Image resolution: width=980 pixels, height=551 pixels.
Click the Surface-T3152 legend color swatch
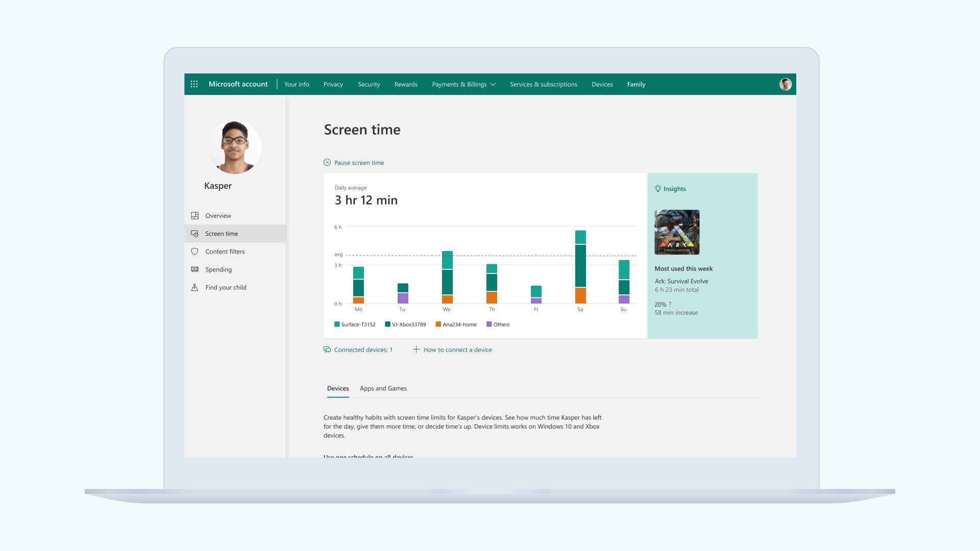pyautogui.click(x=337, y=324)
